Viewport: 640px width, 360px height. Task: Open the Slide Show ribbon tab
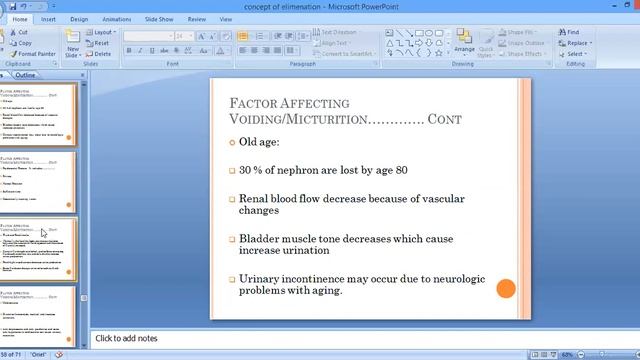159,19
